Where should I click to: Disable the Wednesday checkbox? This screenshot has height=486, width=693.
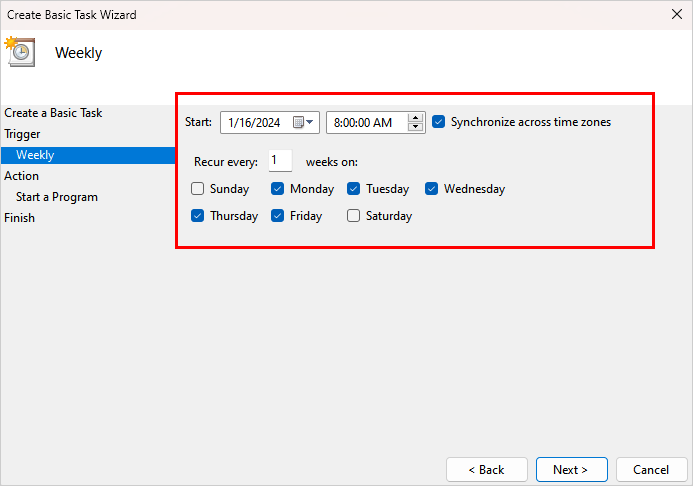point(432,189)
